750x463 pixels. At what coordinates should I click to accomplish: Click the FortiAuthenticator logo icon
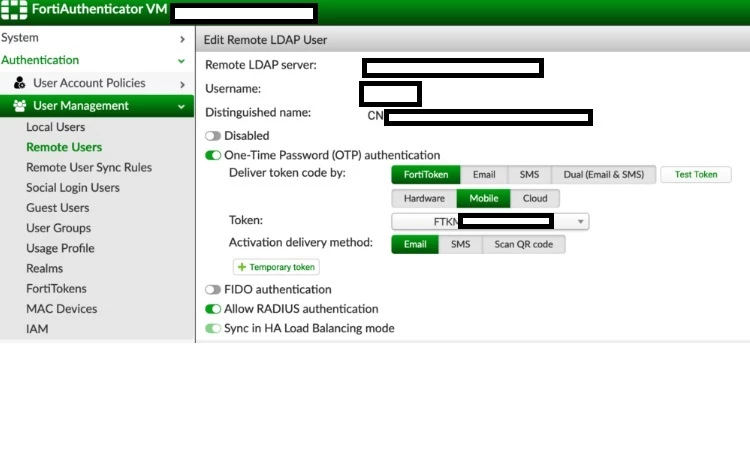click(x=14, y=10)
